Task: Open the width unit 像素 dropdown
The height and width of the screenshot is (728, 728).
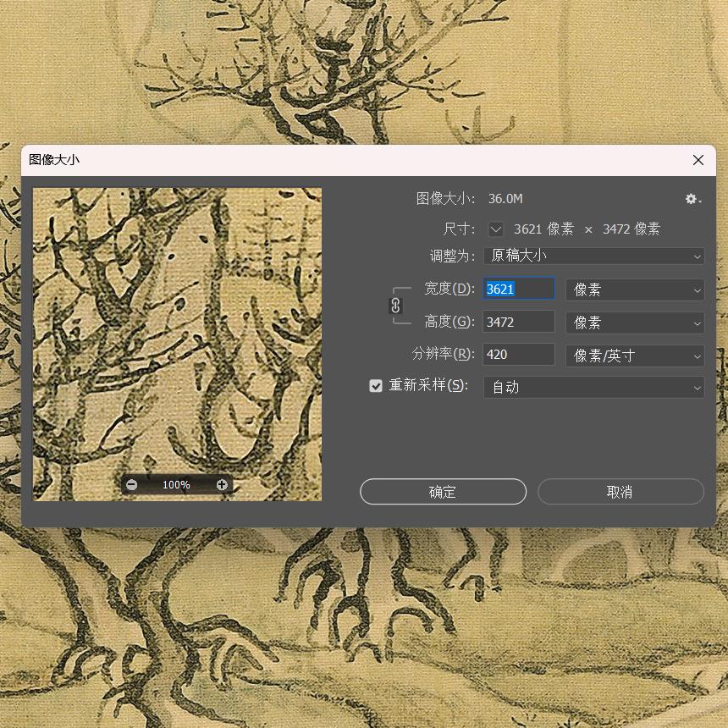Action: (x=635, y=290)
